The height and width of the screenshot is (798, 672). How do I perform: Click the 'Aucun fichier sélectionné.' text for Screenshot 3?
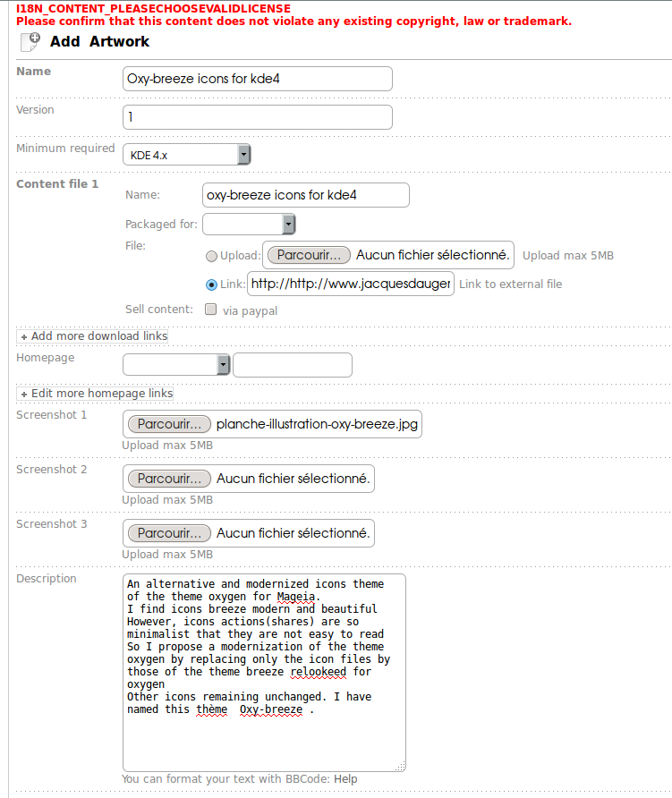293,533
